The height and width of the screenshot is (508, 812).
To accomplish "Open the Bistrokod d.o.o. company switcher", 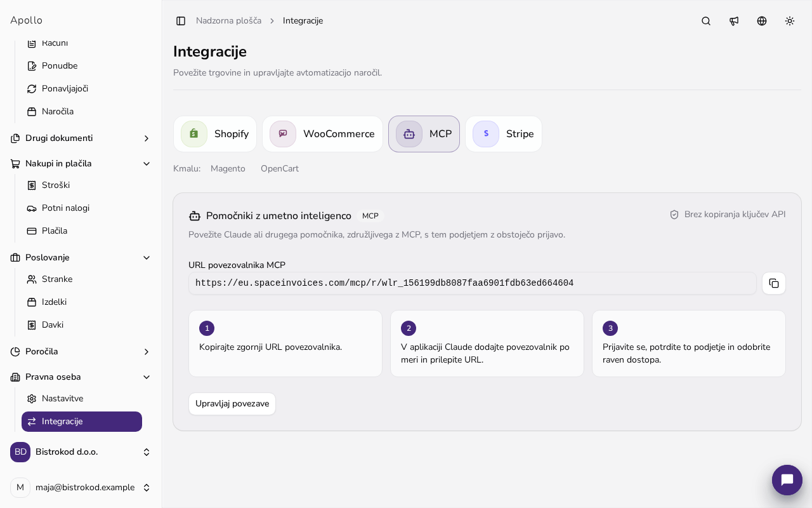I will 81,452.
